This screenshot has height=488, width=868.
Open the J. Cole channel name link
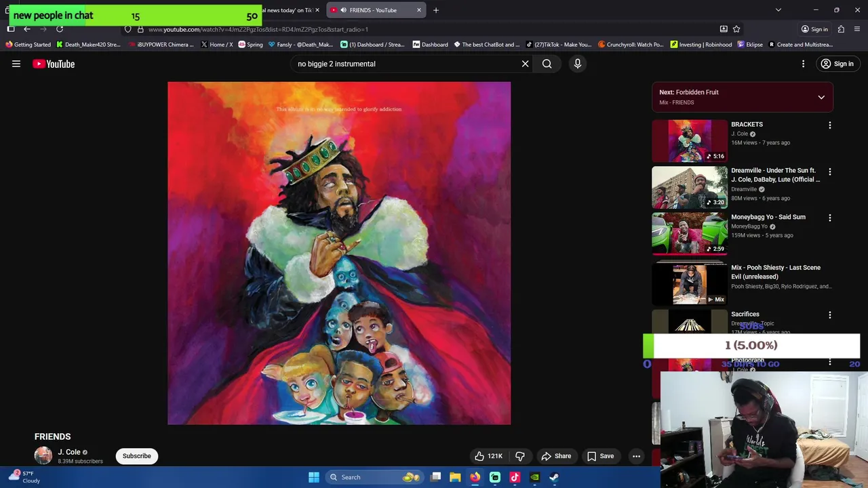(x=69, y=452)
